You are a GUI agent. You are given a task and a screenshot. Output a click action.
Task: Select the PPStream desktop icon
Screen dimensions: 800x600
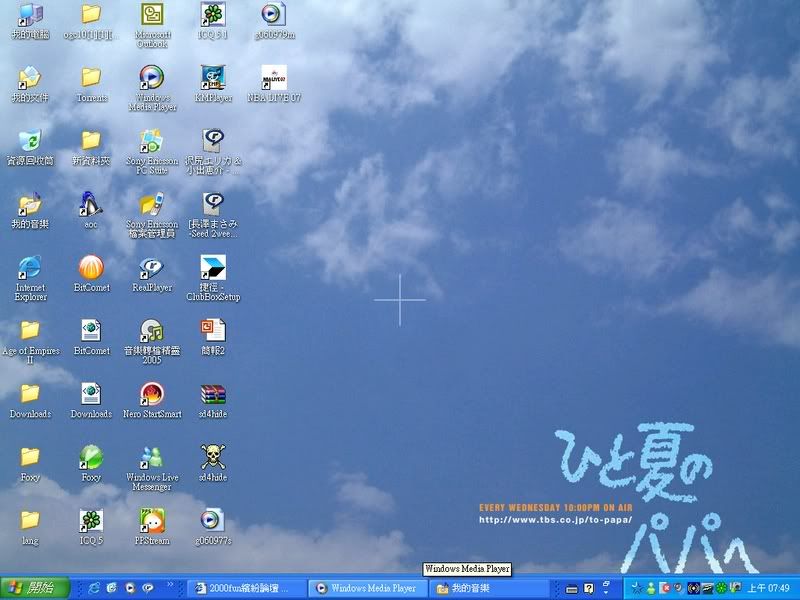pos(151,520)
